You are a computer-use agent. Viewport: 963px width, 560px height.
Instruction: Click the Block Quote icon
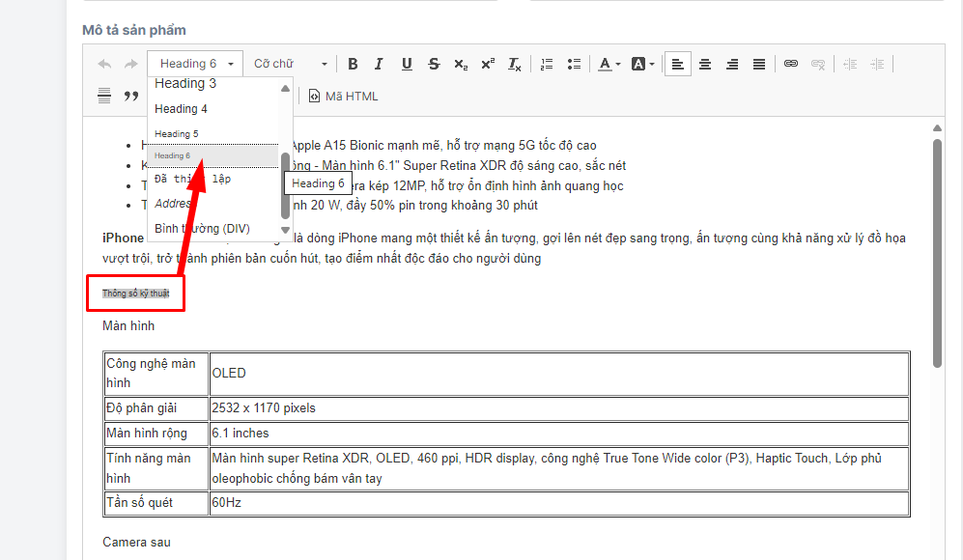tap(130, 96)
